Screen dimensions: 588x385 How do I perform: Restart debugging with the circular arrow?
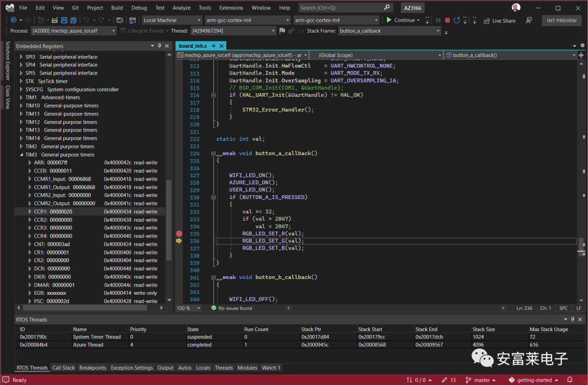point(456,20)
